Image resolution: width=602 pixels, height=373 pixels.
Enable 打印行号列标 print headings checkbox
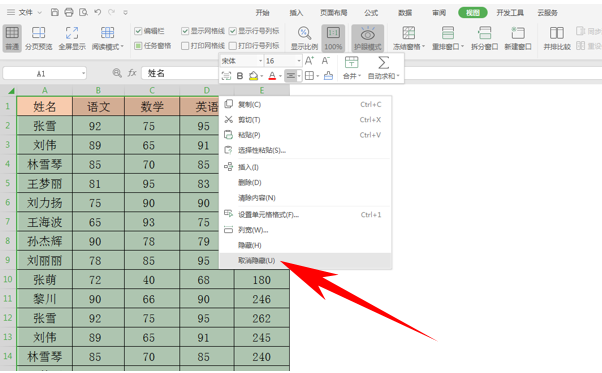coord(233,46)
